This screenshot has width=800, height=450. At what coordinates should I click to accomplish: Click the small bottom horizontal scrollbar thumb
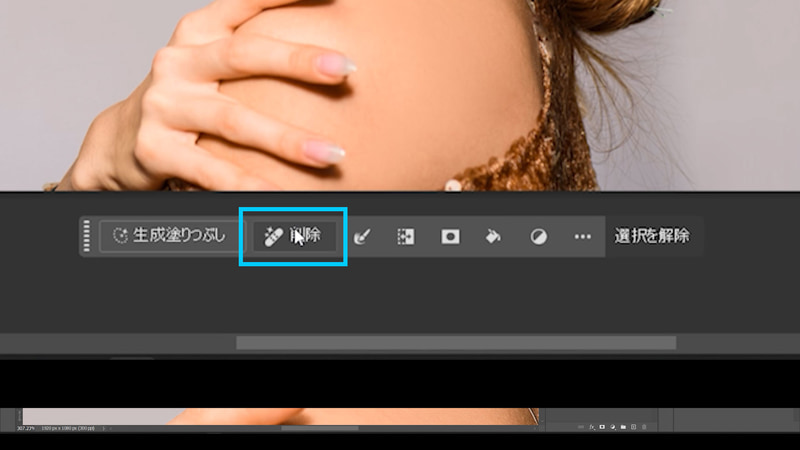[x=320, y=429]
